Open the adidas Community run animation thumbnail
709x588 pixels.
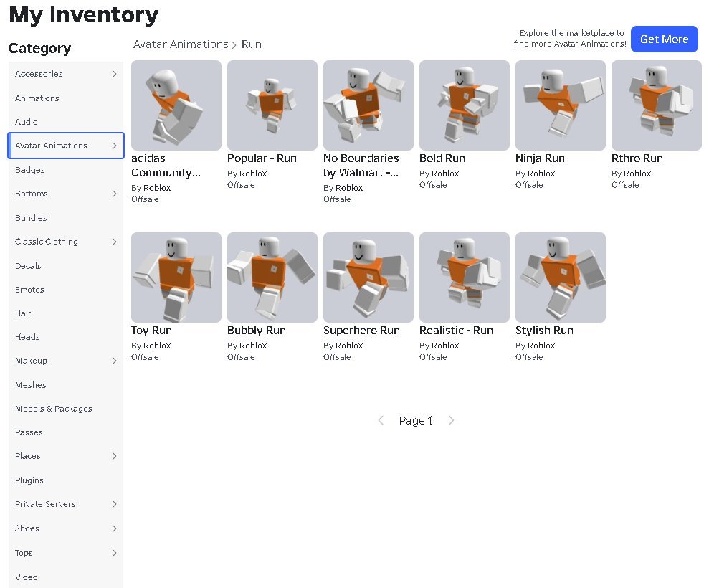(x=176, y=105)
